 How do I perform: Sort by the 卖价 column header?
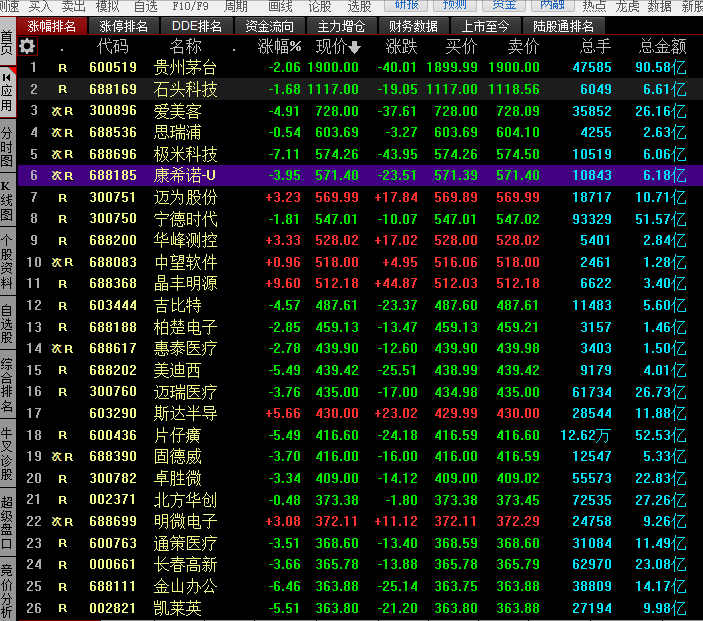click(x=523, y=47)
